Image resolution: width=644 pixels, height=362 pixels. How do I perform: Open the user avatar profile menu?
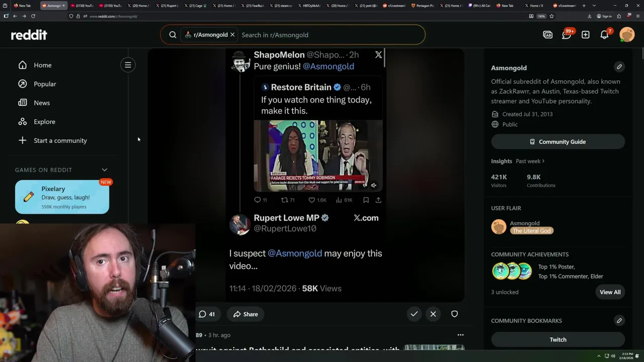(x=627, y=35)
